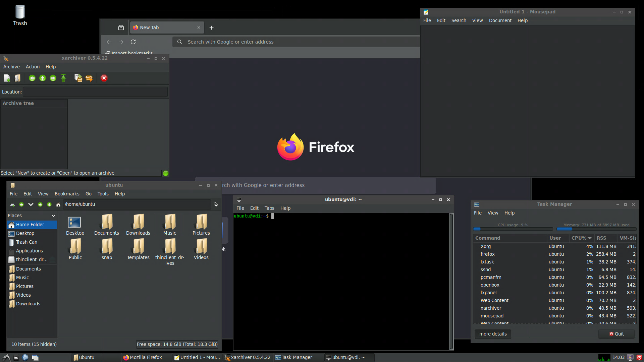The image size is (644, 362).
Task: Click the red power icon in system tray
Action: tap(639, 358)
